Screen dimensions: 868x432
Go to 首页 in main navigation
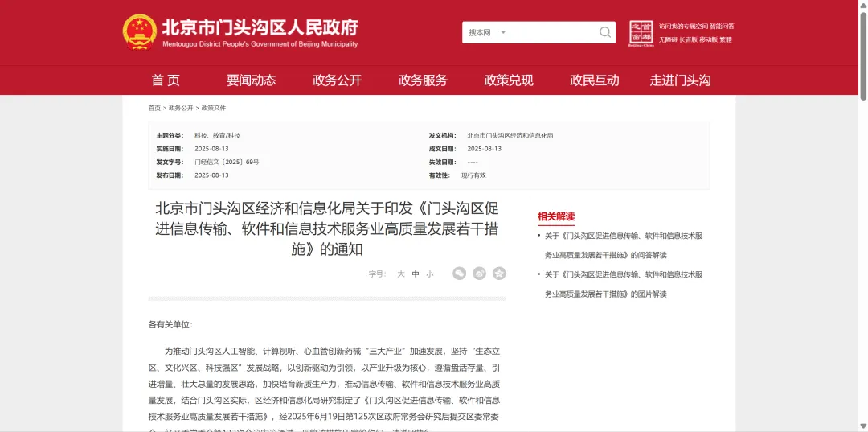[166, 80]
